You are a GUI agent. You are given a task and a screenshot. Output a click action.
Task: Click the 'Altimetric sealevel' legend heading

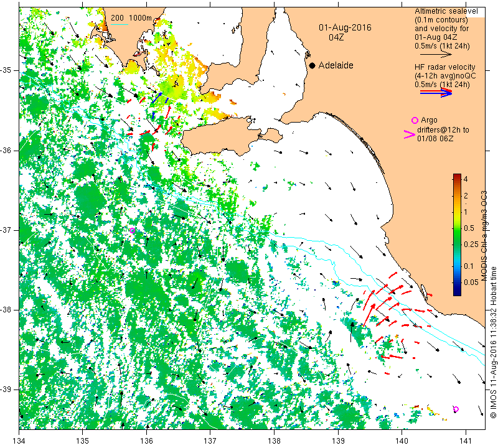point(446,11)
